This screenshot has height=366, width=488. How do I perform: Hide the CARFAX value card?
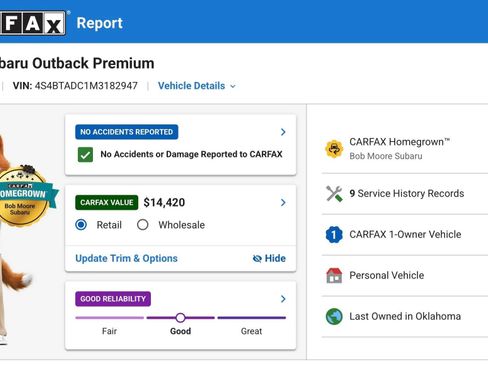pyautogui.click(x=269, y=258)
